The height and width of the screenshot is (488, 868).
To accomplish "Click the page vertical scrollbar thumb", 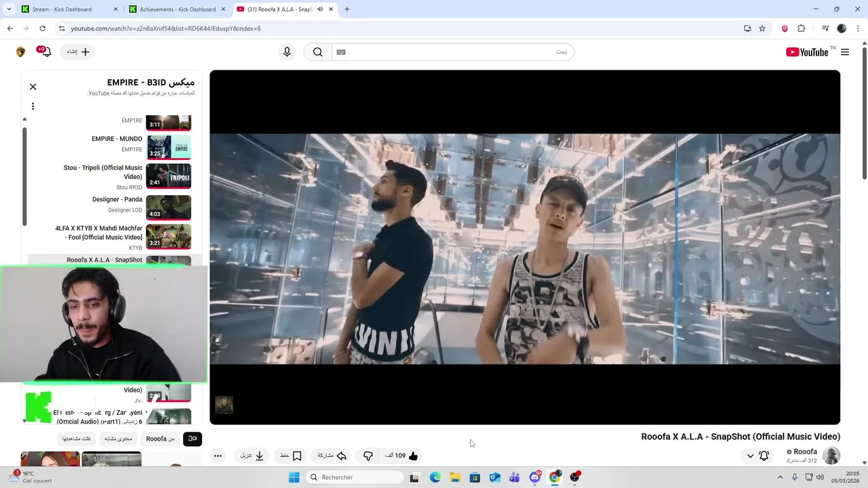I will (864, 114).
